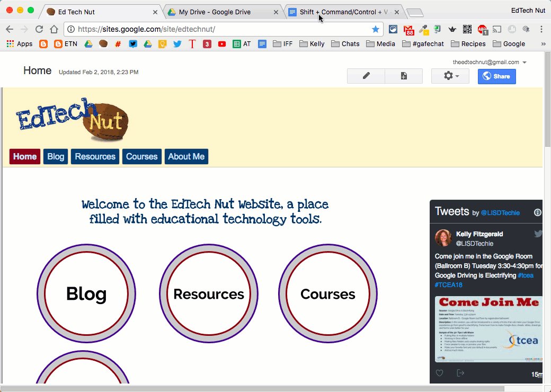This screenshot has width=551, height=392.
Task: Expand the theedtechnut@gmail.com account menu
Action: (x=490, y=62)
